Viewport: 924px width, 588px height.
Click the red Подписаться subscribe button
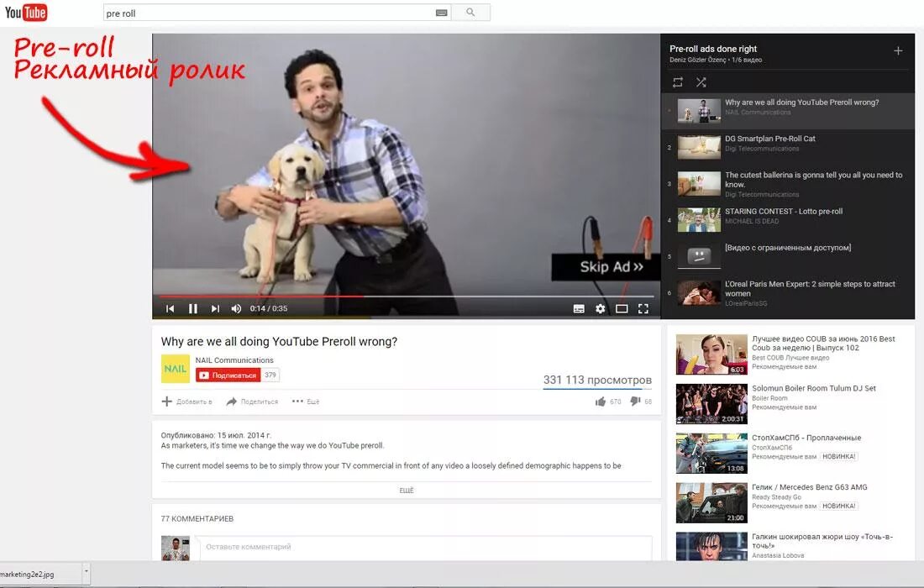click(228, 375)
